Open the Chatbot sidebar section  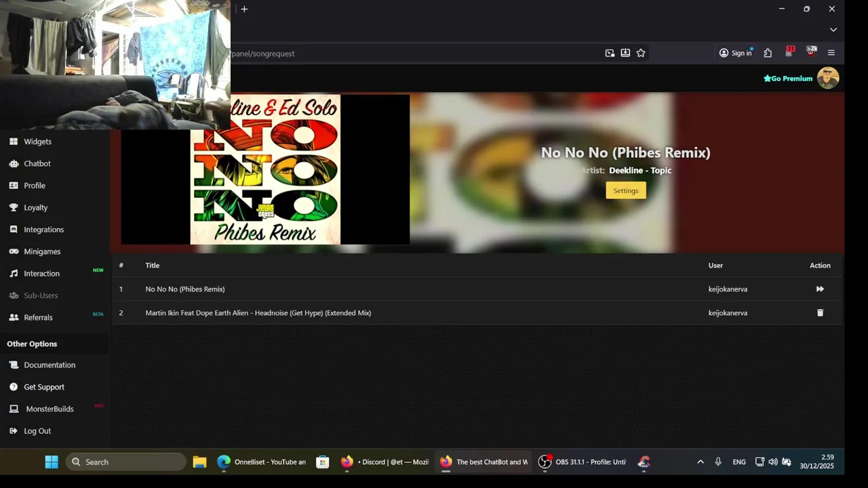(x=37, y=163)
